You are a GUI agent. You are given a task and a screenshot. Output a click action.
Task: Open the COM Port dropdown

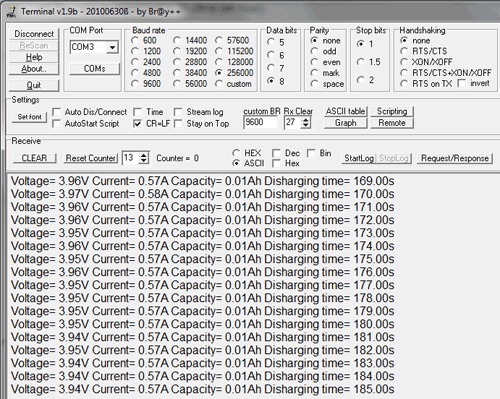(113, 47)
